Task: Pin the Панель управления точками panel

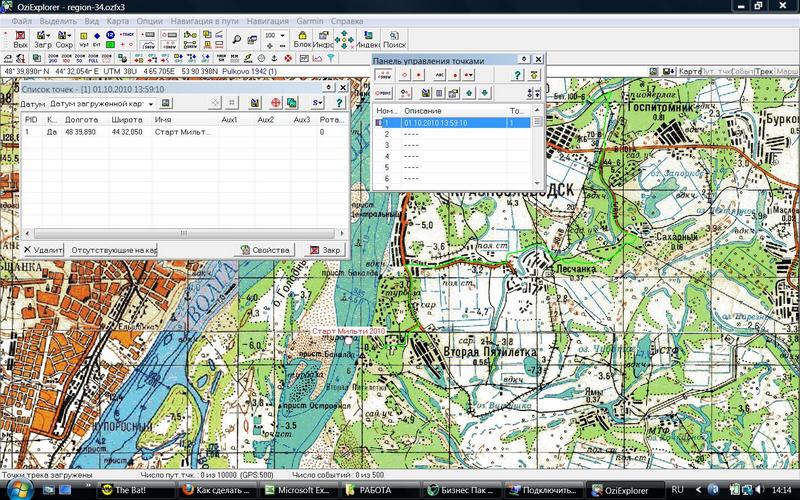Action: tap(523, 59)
